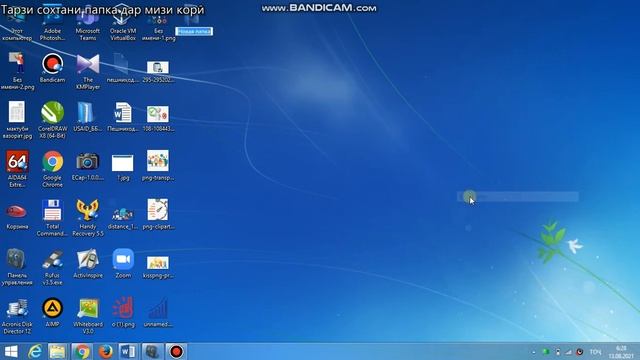This screenshot has height=360, width=640.
Task: Select the distance_1 file icon
Action: (x=123, y=218)
